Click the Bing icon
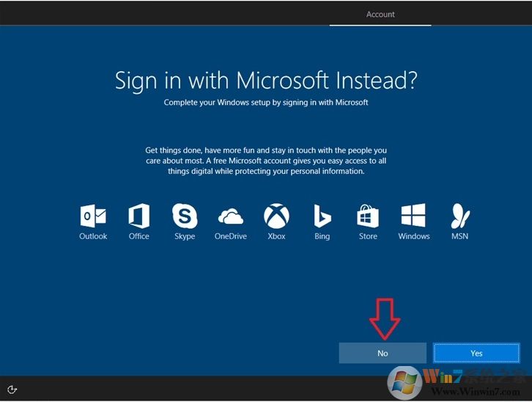 pyautogui.click(x=322, y=216)
